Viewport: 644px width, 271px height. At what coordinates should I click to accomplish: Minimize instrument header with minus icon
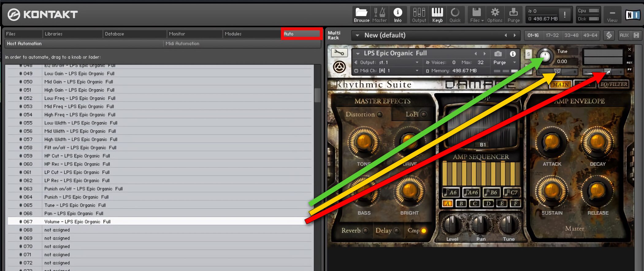pyautogui.click(x=630, y=56)
